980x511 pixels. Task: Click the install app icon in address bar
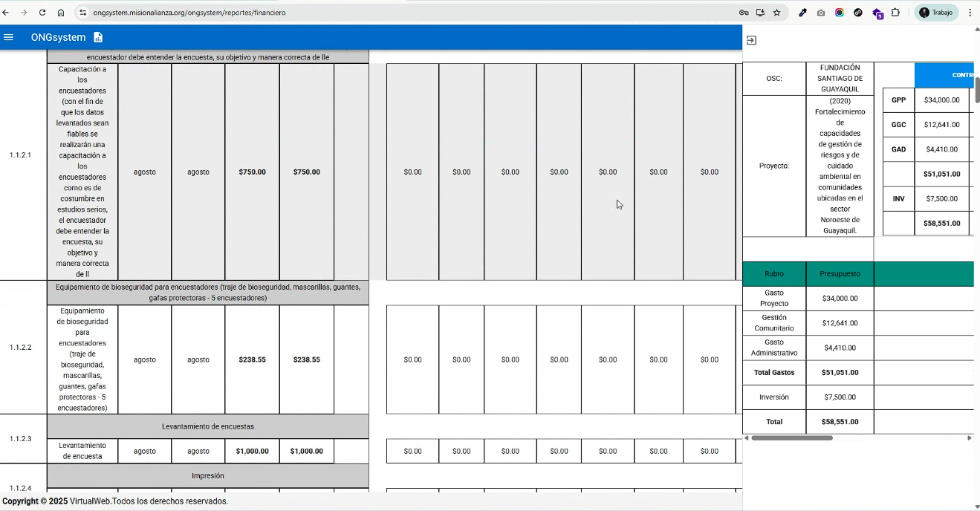click(760, 13)
